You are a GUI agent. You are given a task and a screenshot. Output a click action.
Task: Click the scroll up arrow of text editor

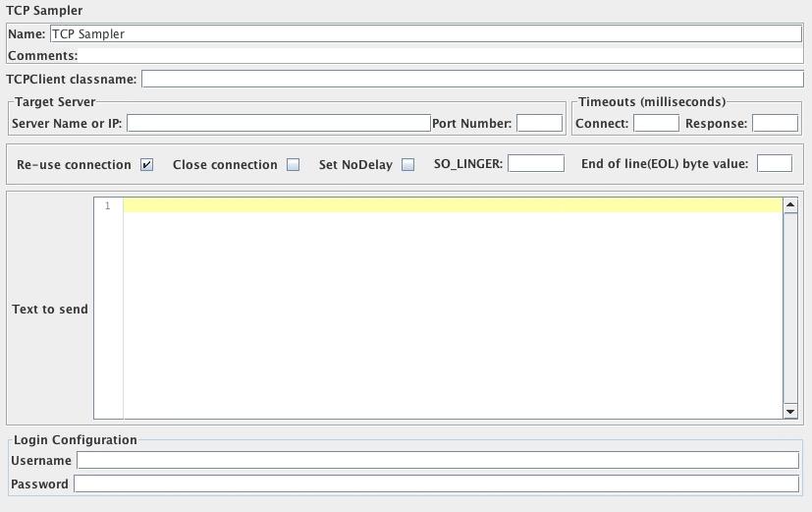point(790,205)
